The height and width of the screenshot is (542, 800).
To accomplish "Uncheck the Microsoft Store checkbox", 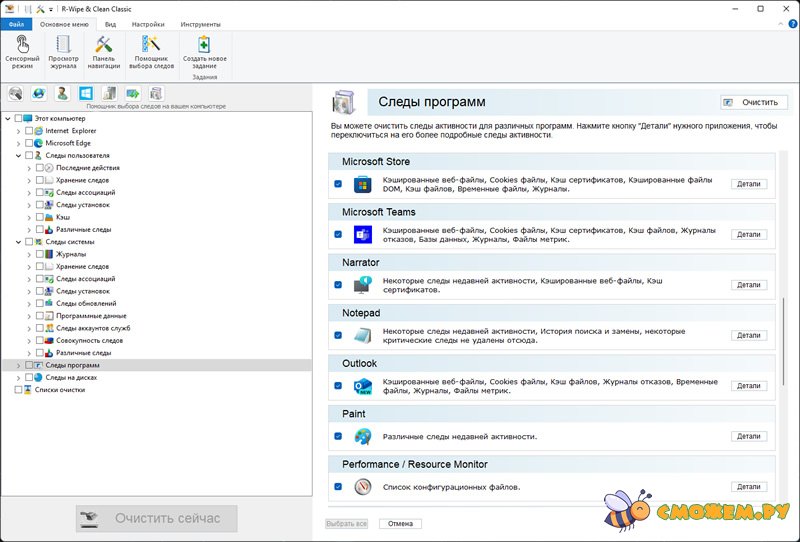I will (338, 184).
